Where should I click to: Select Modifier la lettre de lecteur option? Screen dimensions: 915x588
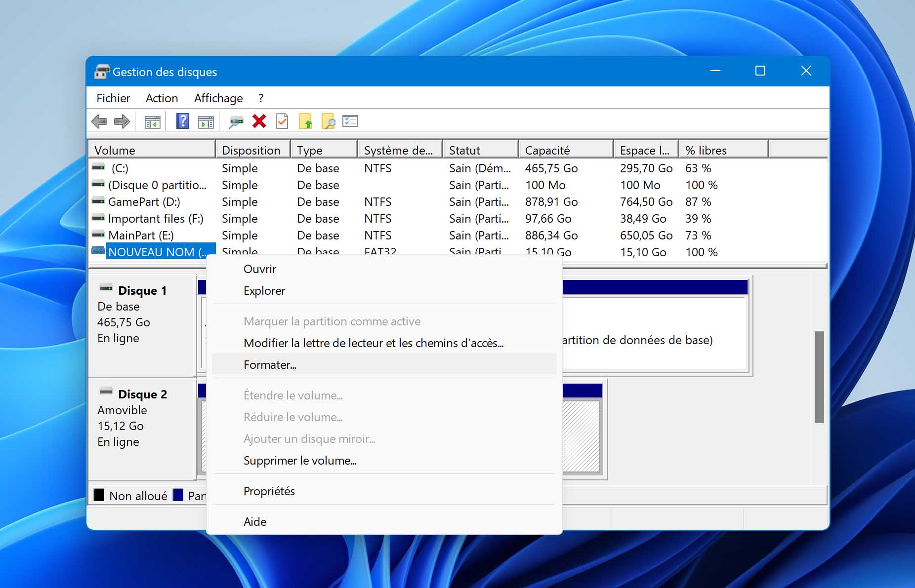click(x=384, y=343)
